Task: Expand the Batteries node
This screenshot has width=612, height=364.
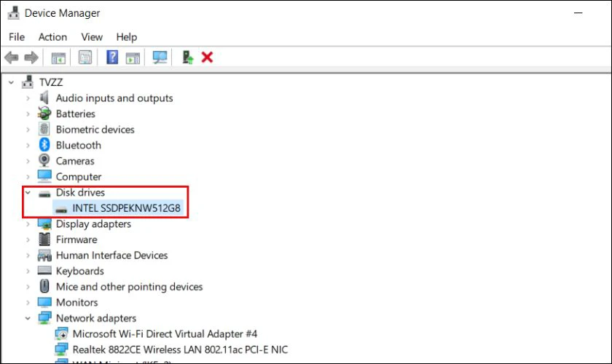Action: click(28, 114)
